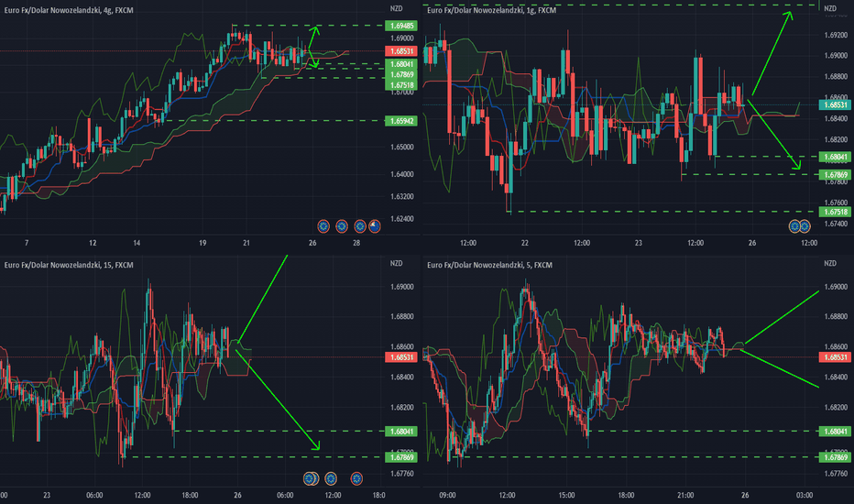Open EU event icon above 12:00 in 15 chart
The image size is (854, 504).
click(x=331, y=478)
